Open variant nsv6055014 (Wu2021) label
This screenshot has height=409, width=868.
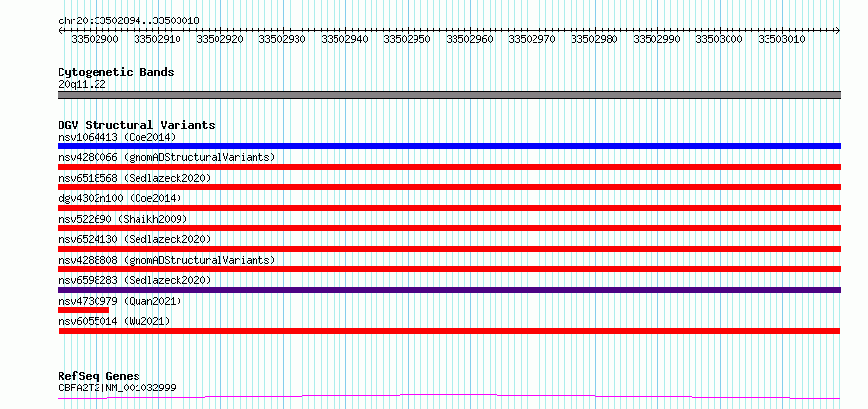[114, 321]
